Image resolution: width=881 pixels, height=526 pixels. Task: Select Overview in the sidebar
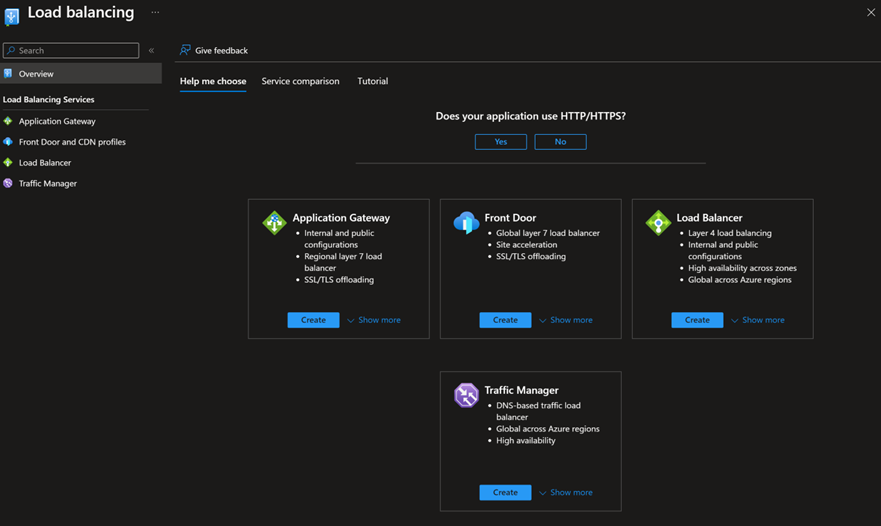point(81,74)
